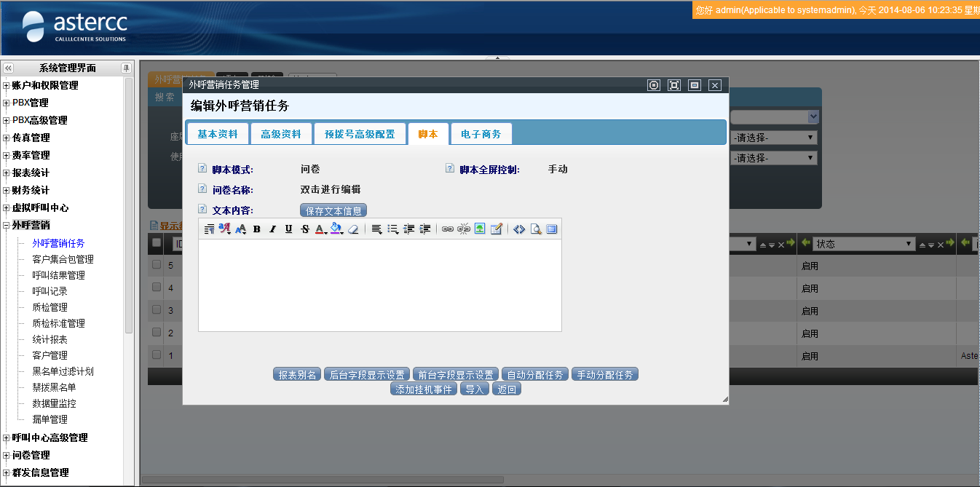Viewport: 980px width, 487px height.
Task: Apply strikethrough in the editor toolbar
Action: (x=305, y=229)
